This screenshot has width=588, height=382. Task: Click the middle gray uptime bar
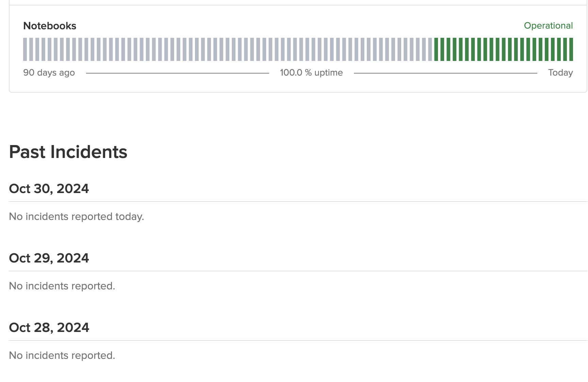click(x=228, y=49)
